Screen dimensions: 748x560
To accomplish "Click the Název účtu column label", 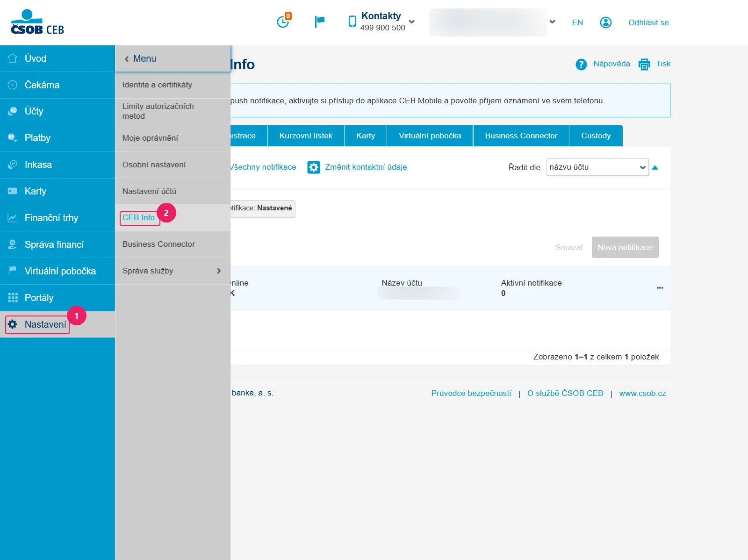I will pyautogui.click(x=402, y=283).
